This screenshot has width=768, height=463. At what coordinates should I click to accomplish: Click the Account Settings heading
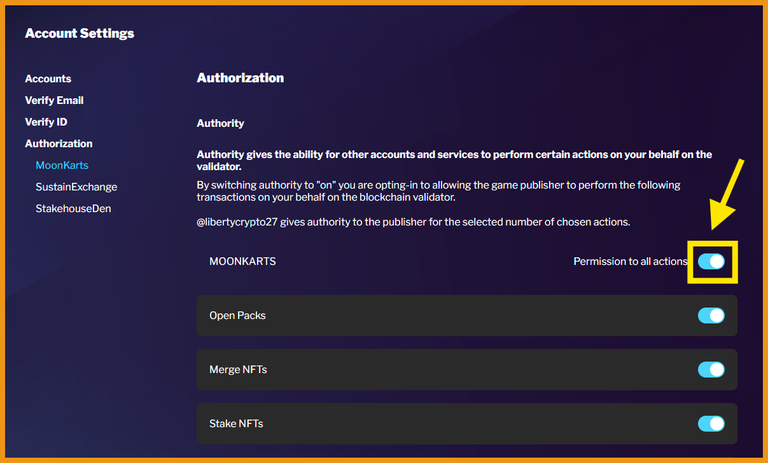pyautogui.click(x=79, y=33)
